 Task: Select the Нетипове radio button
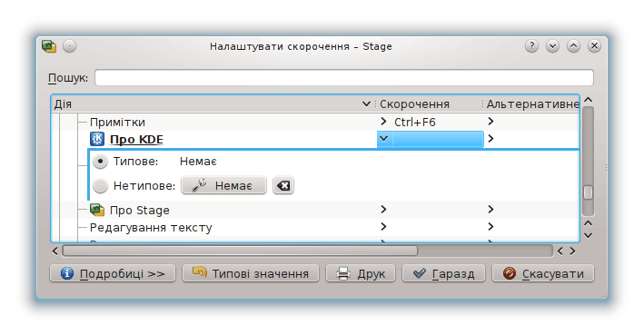pos(100,186)
